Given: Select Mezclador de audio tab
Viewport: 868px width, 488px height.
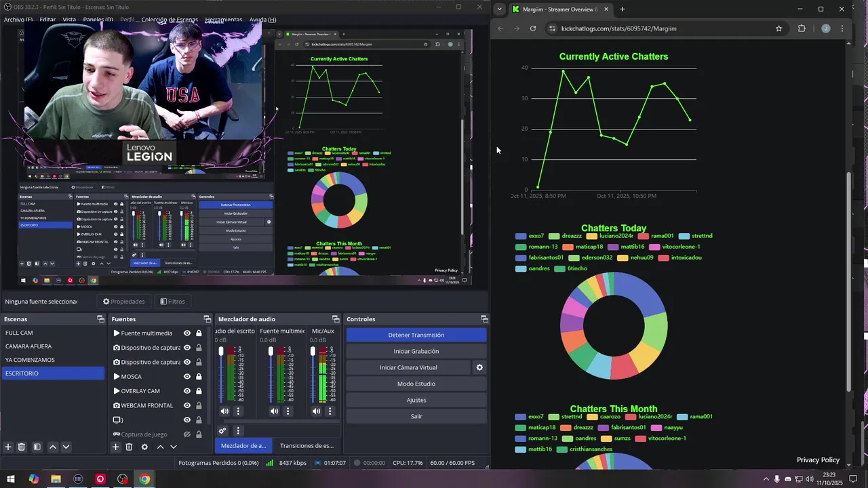Looking at the screenshot, I should [243, 445].
